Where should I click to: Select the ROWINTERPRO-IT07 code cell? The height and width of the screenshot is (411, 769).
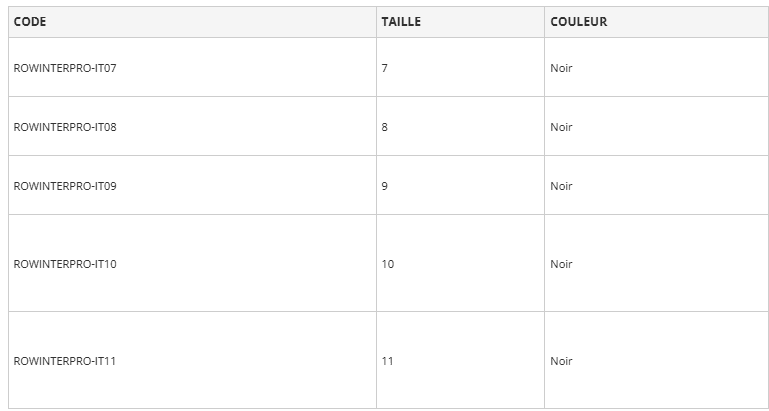(x=65, y=68)
